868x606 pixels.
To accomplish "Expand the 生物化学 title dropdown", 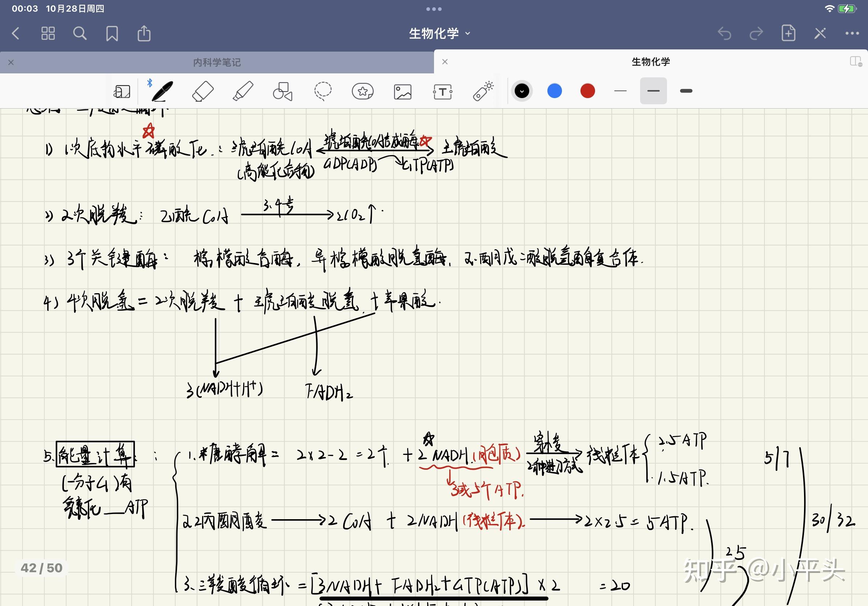I will pyautogui.click(x=440, y=34).
